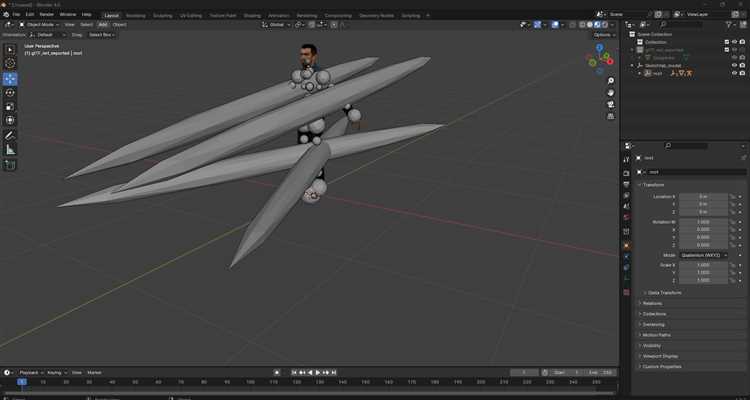Open Global transform orientation dropdown
Screen dimensions: 750x400
[x=276, y=24]
